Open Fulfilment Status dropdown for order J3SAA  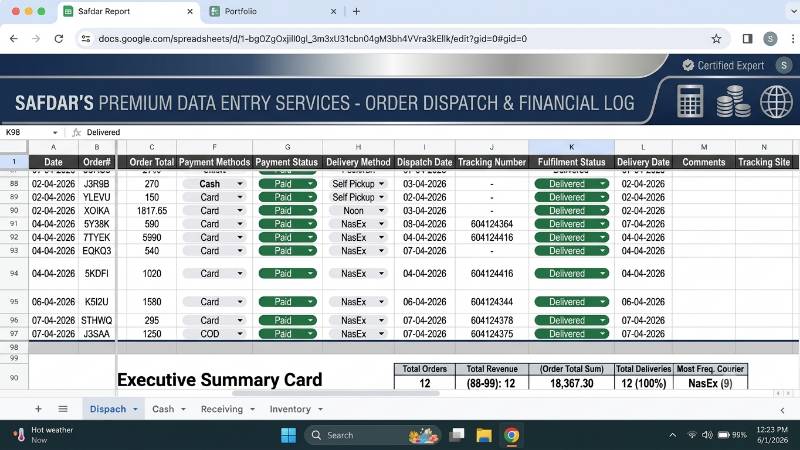(603, 334)
